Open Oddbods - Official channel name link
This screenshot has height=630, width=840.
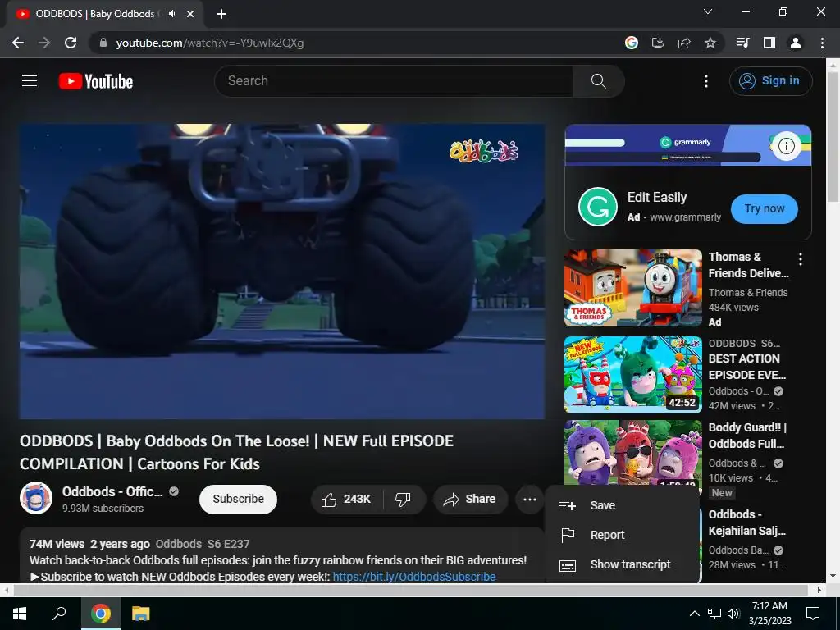click(112, 492)
